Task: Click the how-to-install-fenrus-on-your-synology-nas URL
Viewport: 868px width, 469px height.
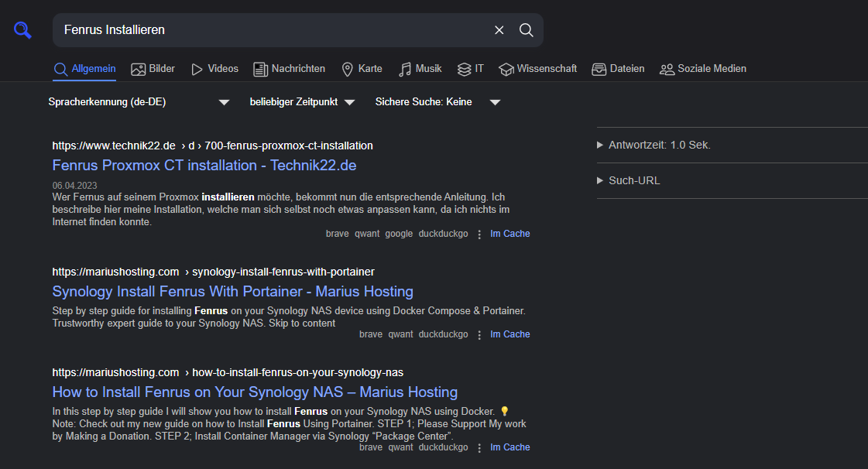Action: coord(228,372)
